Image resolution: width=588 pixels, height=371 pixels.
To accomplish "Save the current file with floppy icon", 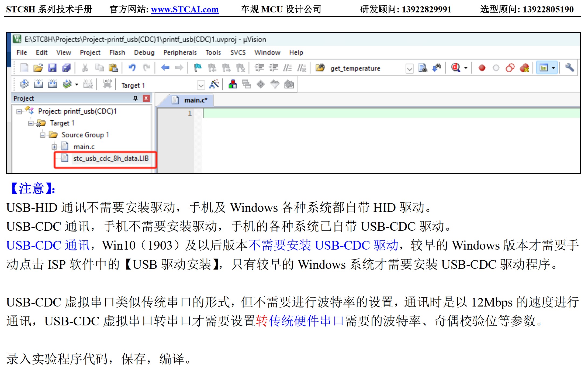I will [52, 68].
